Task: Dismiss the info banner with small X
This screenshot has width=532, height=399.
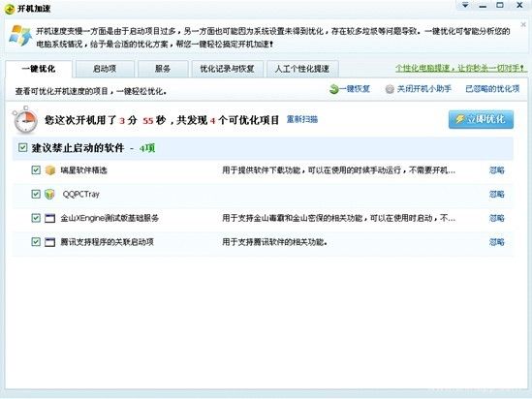Action: point(523,24)
